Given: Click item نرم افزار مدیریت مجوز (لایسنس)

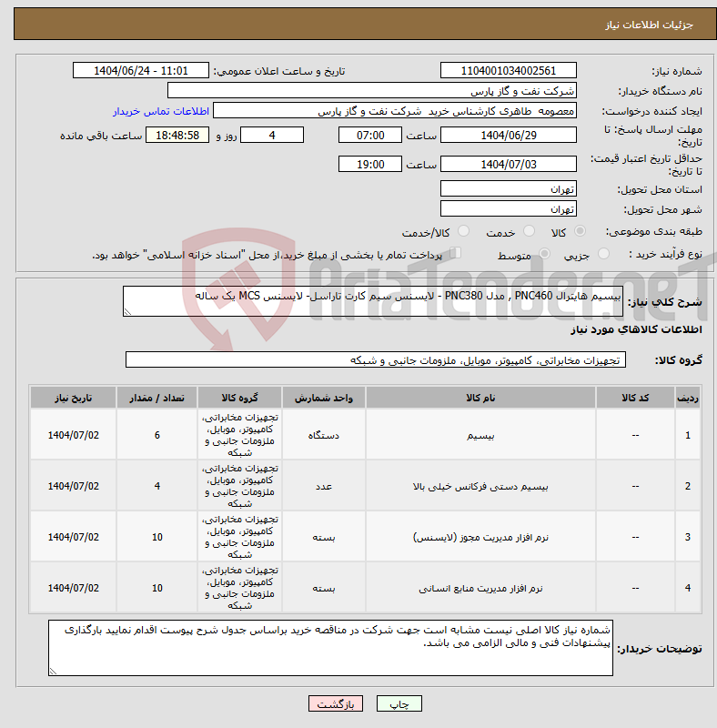Looking at the screenshot, I should click(480, 537).
